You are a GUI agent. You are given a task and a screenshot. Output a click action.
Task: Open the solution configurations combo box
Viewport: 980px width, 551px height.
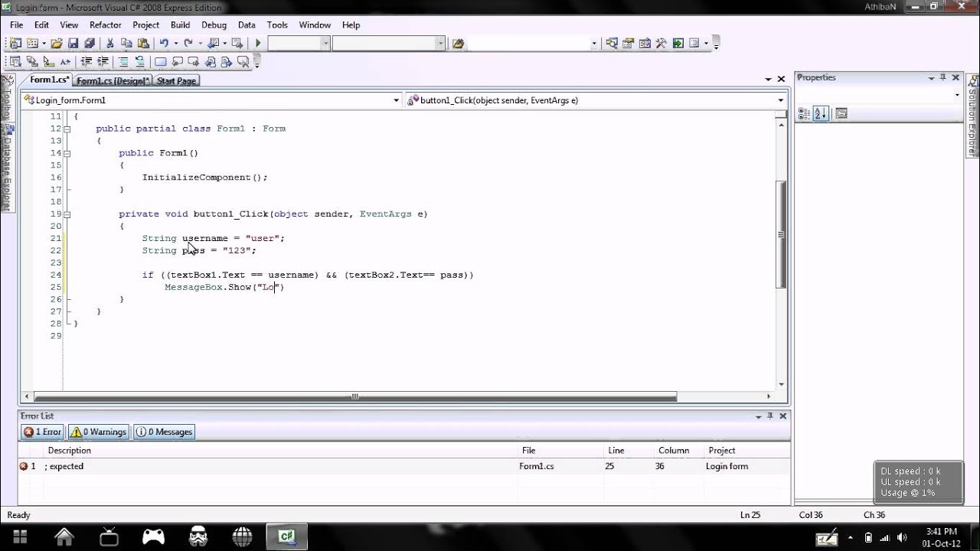point(299,44)
